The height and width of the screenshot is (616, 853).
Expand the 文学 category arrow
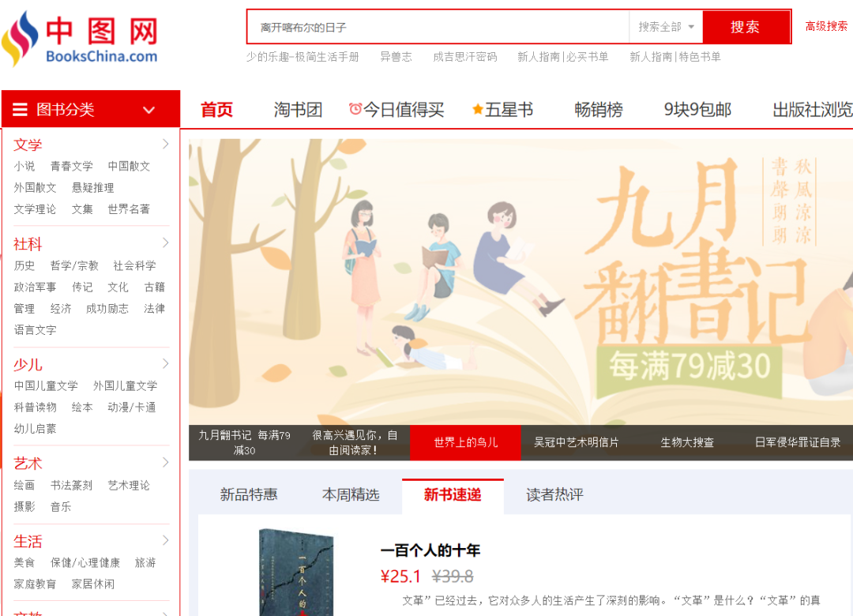coord(165,145)
